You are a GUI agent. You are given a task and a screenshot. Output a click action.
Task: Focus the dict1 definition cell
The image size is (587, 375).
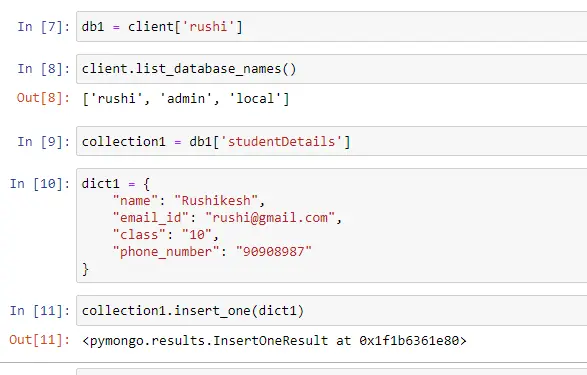332,226
